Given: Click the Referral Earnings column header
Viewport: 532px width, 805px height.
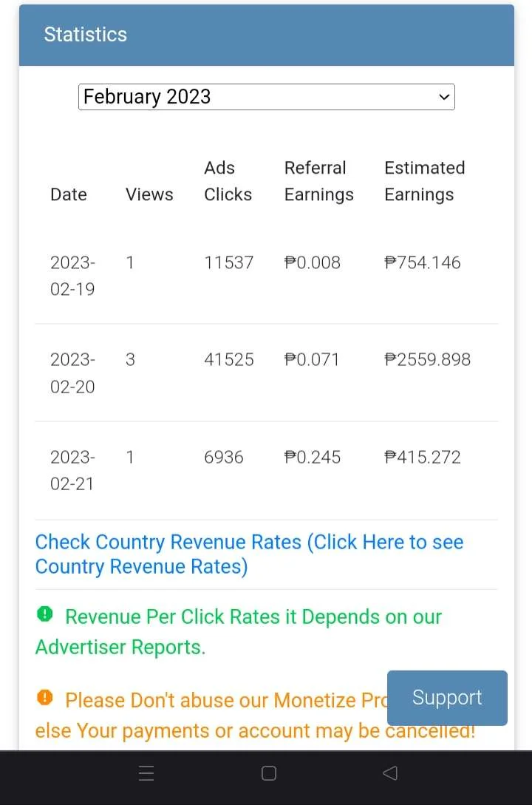Looking at the screenshot, I should 318,181.
